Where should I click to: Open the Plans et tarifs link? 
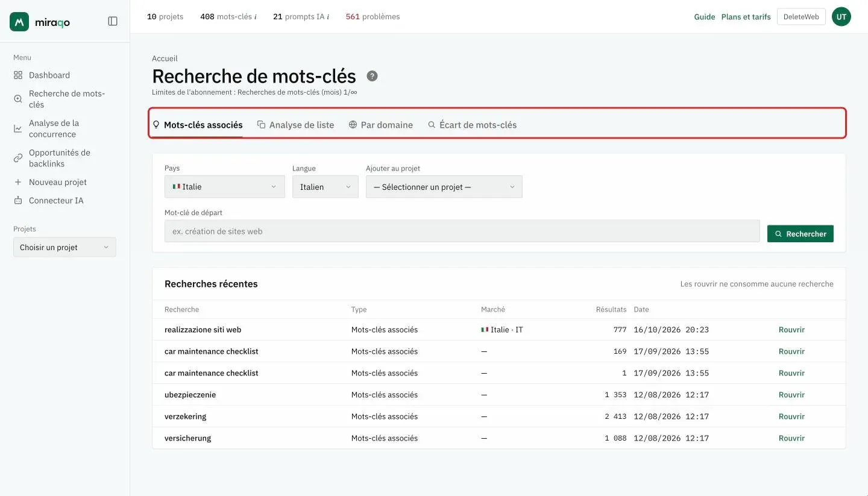(x=746, y=17)
